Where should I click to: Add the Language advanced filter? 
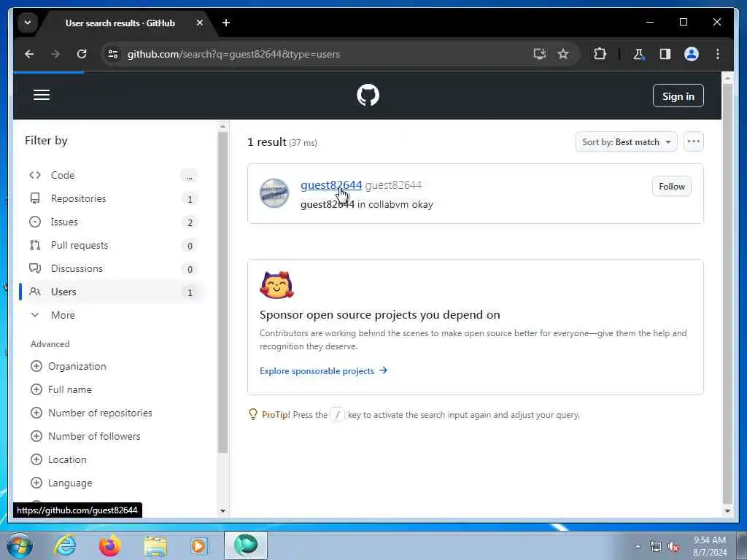61,483
